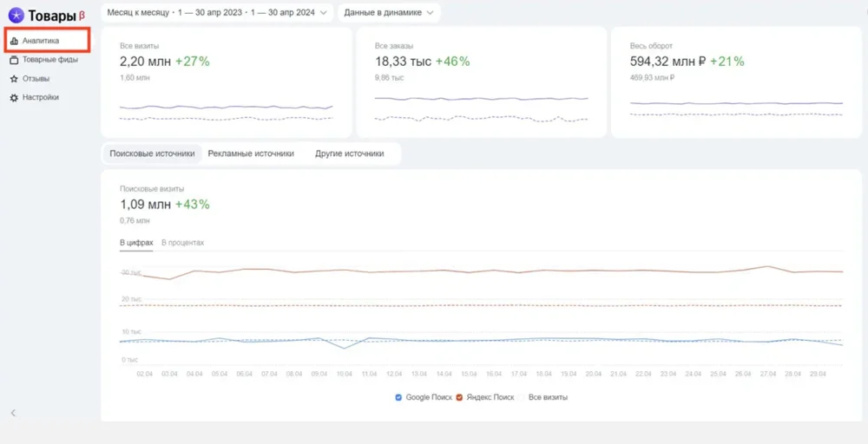
Task: Click the purple Товары logo icon
Action: (x=16, y=15)
